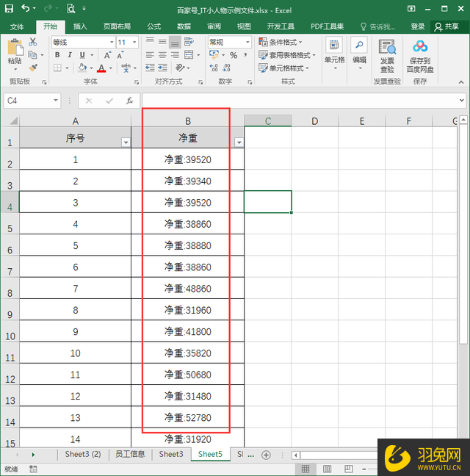
Task: Apply Percent style format
Action: [x=234, y=55]
